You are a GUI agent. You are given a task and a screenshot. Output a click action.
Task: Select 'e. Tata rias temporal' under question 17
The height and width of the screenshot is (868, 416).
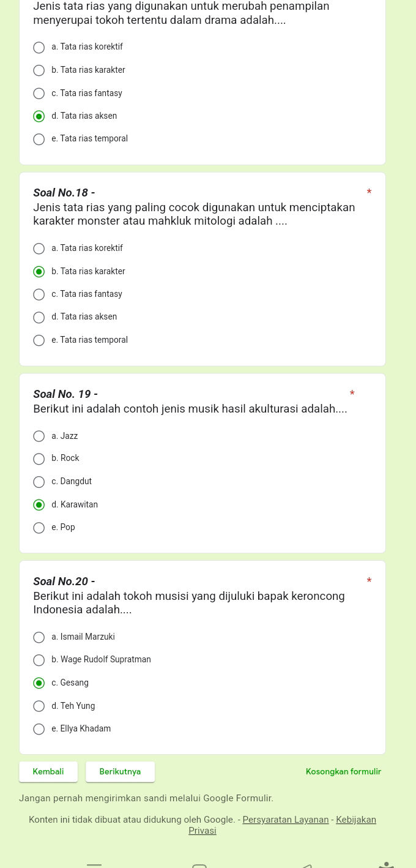(x=39, y=139)
